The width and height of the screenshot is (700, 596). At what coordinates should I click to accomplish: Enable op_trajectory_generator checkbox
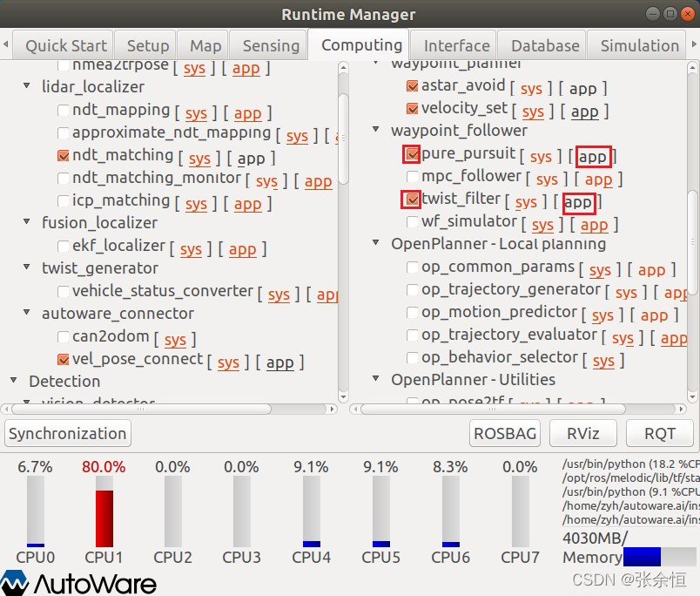click(413, 290)
